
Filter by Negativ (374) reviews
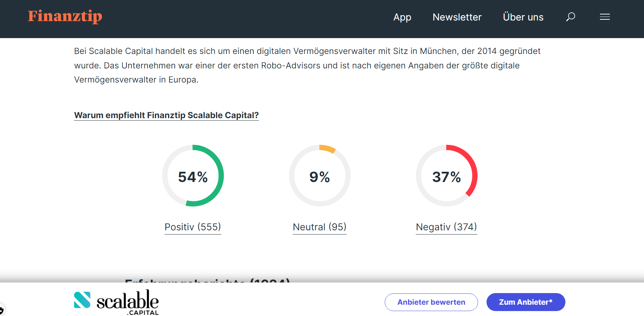pos(446,227)
